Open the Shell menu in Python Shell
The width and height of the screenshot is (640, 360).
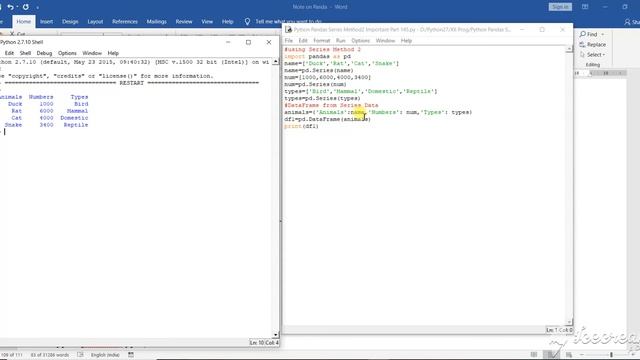[25, 53]
